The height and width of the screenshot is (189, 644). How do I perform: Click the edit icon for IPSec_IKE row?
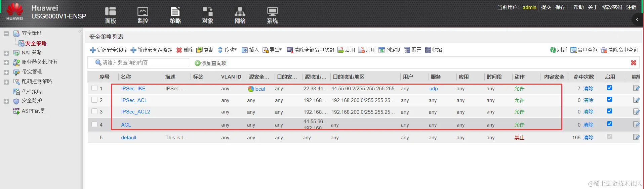636,88
